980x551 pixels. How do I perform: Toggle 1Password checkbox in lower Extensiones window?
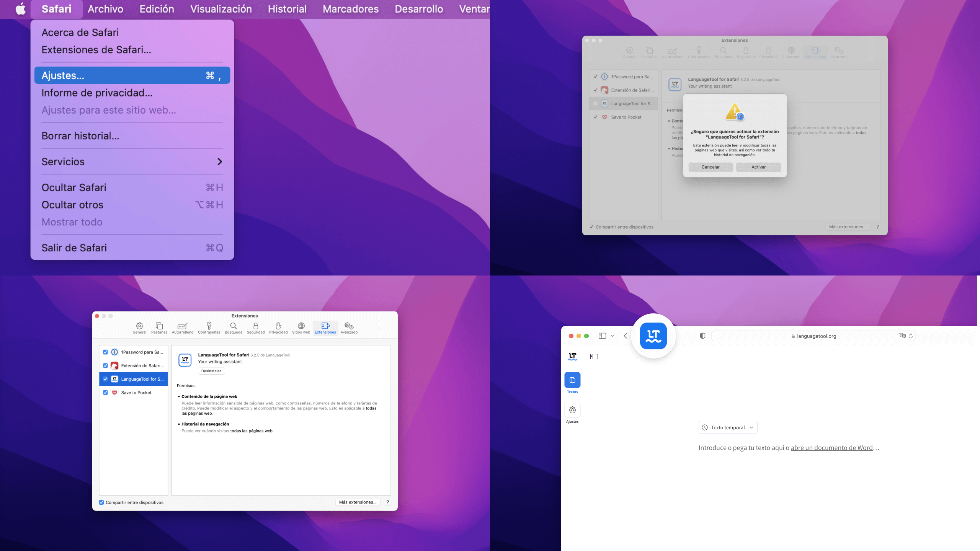(105, 352)
